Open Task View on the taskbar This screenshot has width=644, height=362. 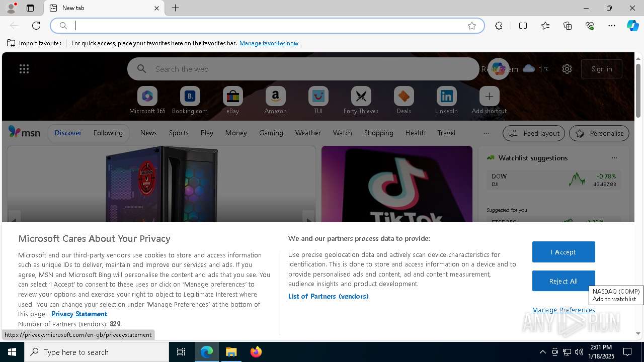(181, 352)
